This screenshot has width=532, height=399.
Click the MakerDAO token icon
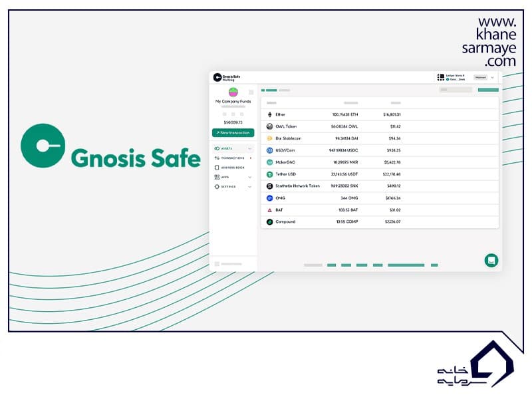pyautogui.click(x=270, y=162)
